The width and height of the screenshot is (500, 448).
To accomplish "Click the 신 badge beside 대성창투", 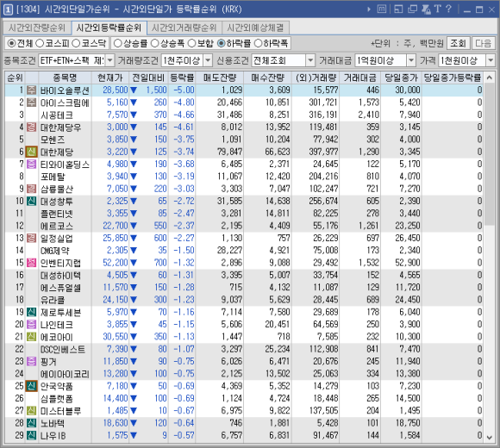I will [x=31, y=202].
